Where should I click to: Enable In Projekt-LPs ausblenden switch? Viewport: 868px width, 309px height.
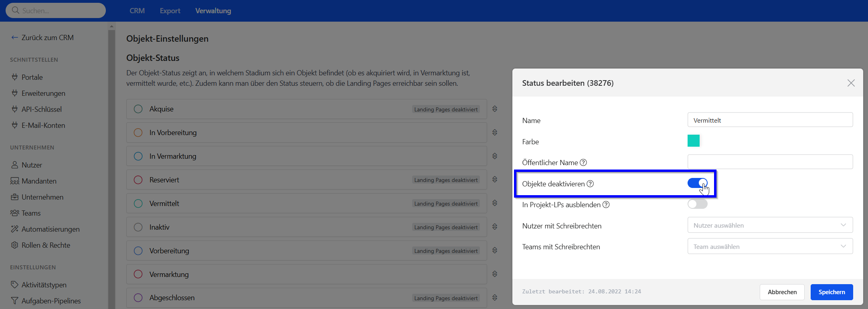coord(697,204)
